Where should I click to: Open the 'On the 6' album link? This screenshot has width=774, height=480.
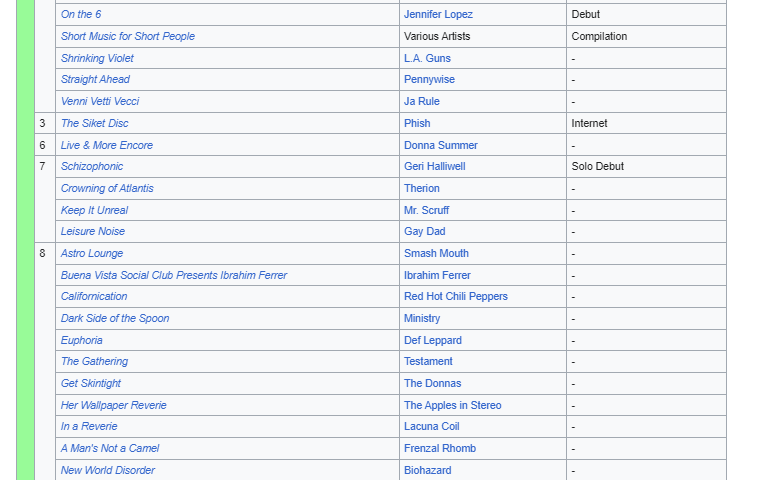tap(81, 15)
